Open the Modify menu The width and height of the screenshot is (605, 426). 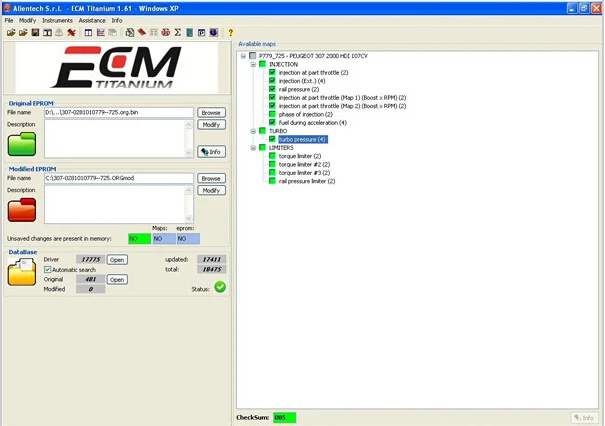27,20
